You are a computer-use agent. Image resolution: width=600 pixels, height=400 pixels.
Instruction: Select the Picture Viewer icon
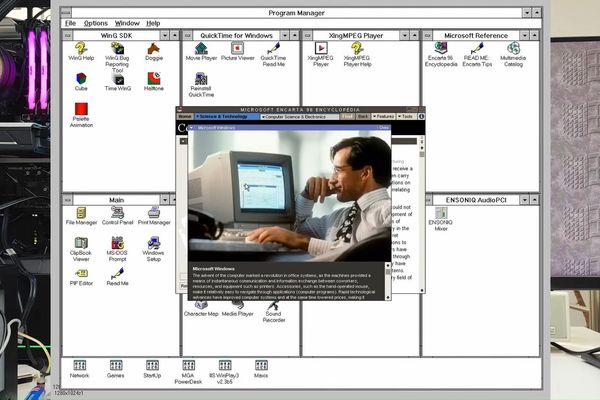pos(237,49)
